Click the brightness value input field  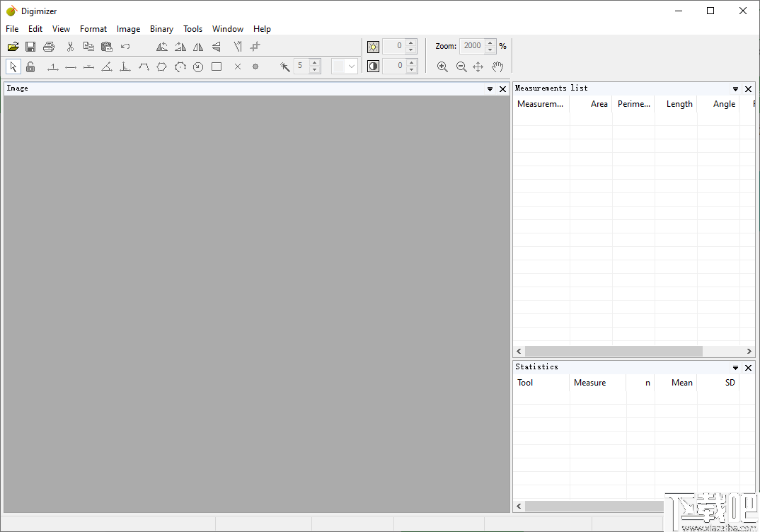coord(394,46)
